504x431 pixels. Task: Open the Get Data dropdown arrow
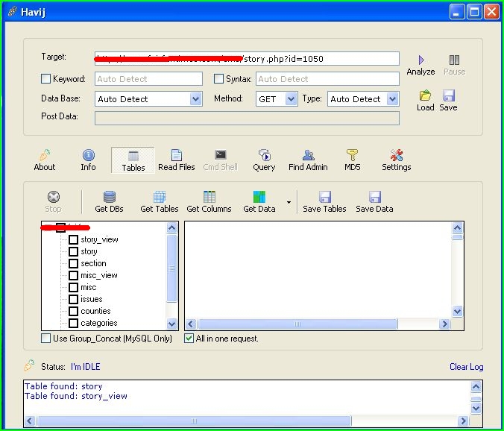click(x=289, y=202)
